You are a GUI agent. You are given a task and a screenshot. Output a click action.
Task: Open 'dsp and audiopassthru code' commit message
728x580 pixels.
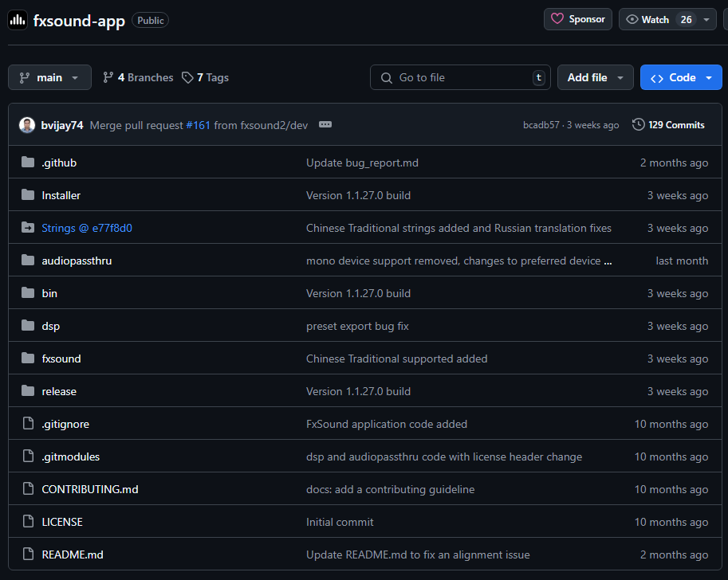pyautogui.click(x=444, y=457)
